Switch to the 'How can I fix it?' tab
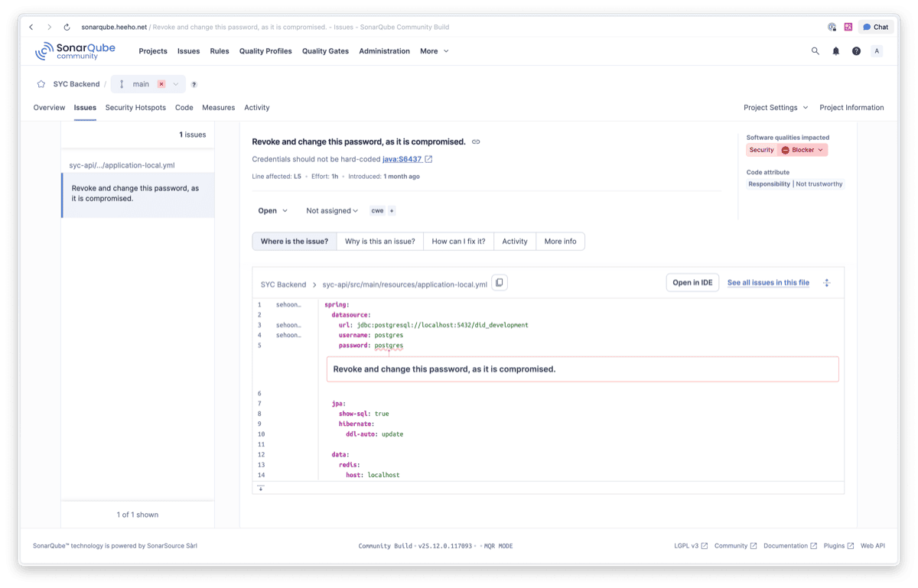918x588 pixels. point(458,241)
